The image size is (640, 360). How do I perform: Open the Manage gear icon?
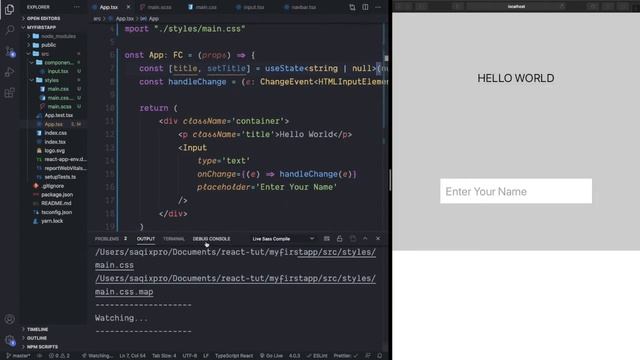tap(9, 340)
